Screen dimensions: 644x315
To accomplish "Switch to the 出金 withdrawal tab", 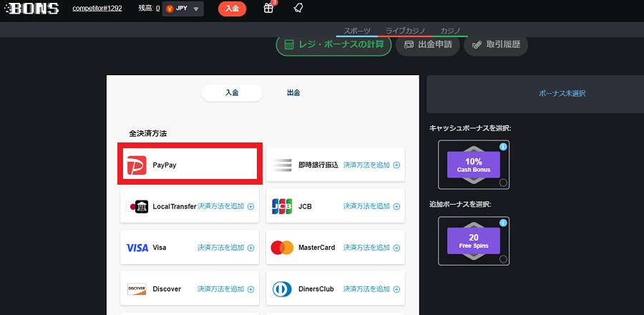I will [293, 93].
